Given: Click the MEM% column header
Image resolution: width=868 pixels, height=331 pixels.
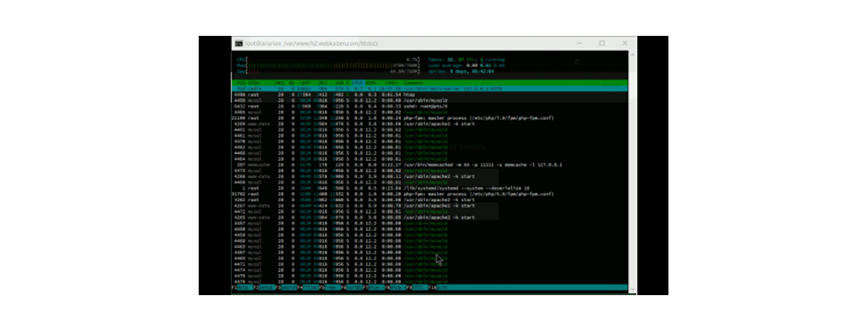Looking at the screenshot, I should [370, 83].
